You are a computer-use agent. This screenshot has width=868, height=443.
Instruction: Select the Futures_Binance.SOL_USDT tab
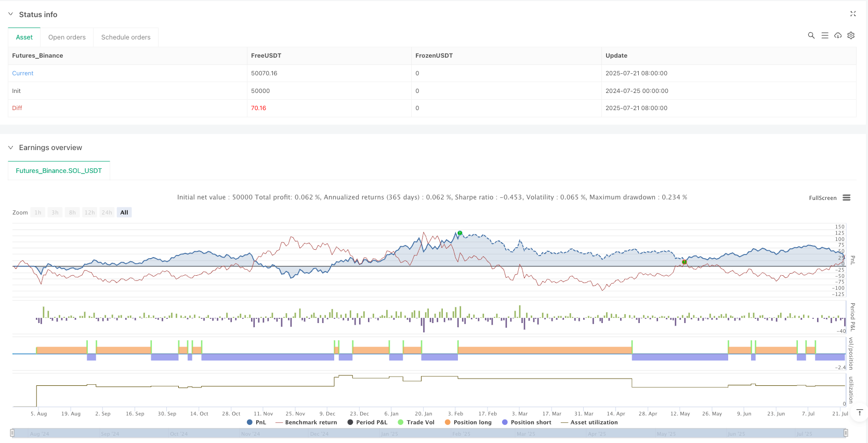[x=59, y=171]
